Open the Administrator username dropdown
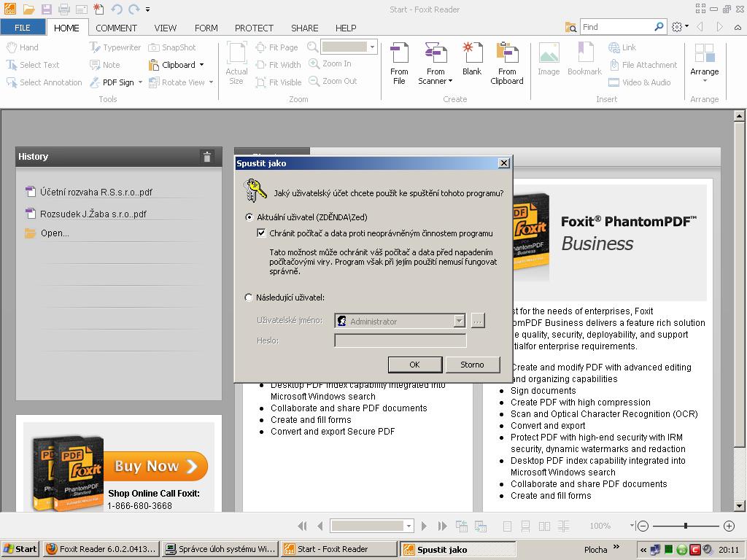Screen dimensions: 747x560 coord(460,321)
